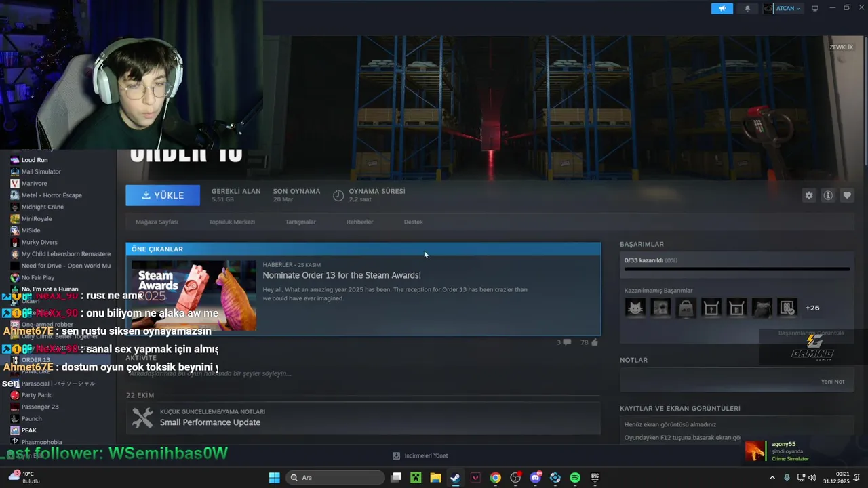Viewport: 868px width, 488px height.
Task: Select the cat face achievement icon
Action: coord(635,308)
